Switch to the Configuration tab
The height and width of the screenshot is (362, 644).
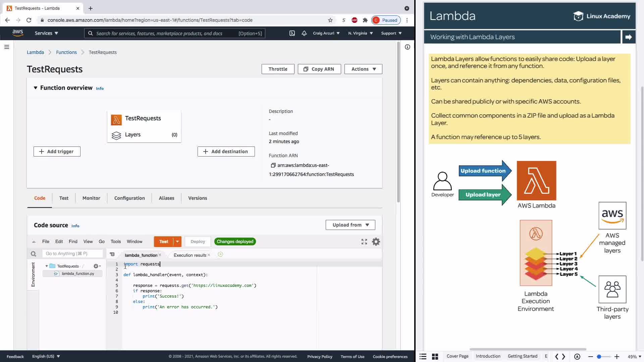pyautogui.click(x=129, y=198)
